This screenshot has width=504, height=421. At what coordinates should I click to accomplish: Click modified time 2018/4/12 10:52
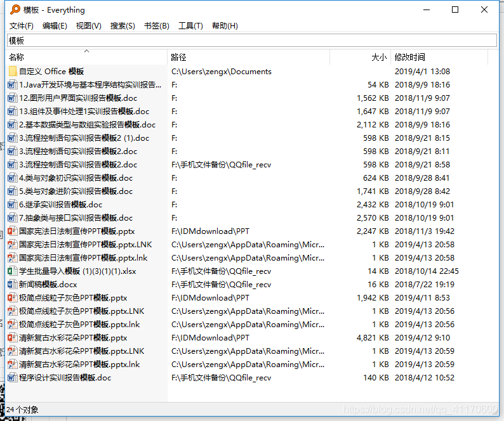click(x=424, y=378)
